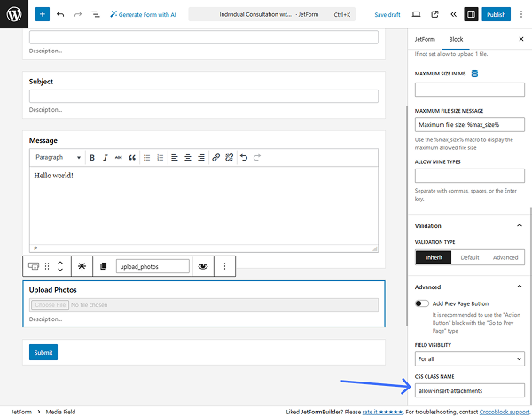Click into the Hello world text area

(x=204, y=206)
